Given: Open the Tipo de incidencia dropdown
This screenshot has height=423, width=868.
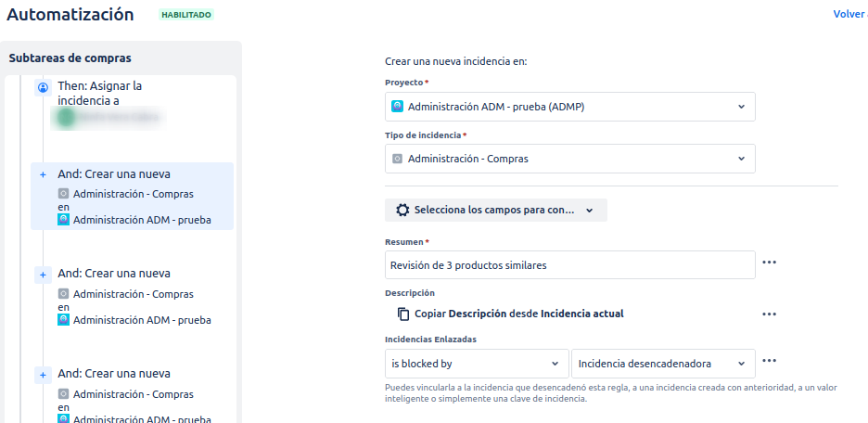Looking at the screenshot, I should [569, 159].
